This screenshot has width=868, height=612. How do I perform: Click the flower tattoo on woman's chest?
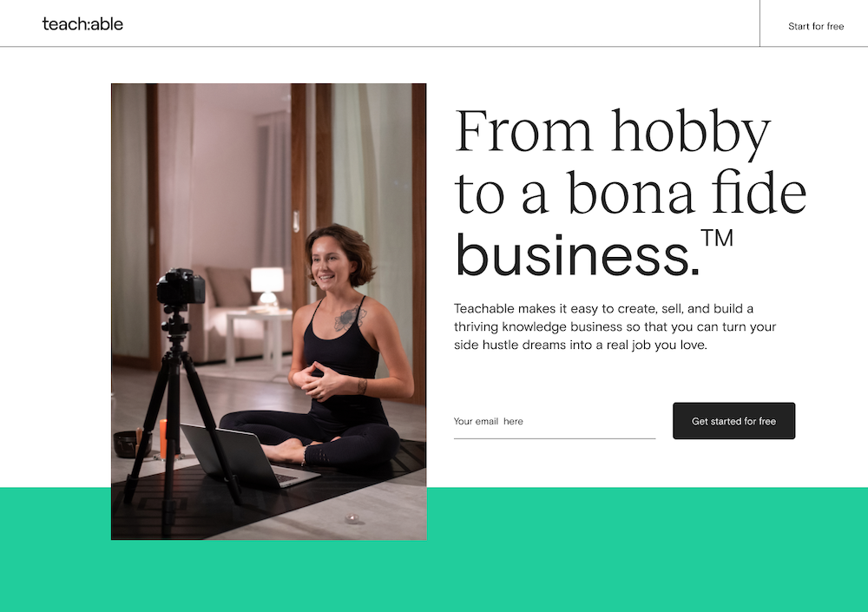click(349, 319)
